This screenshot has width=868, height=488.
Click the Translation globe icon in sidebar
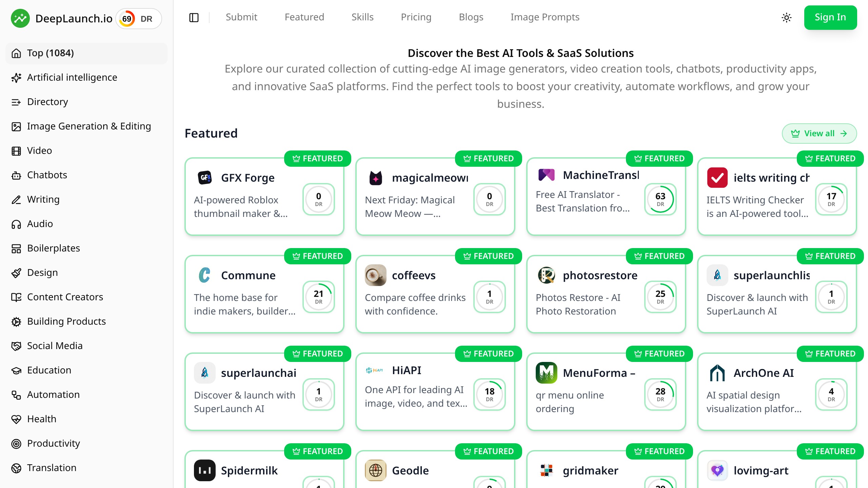pyautogui.click(x=16, y=468)
